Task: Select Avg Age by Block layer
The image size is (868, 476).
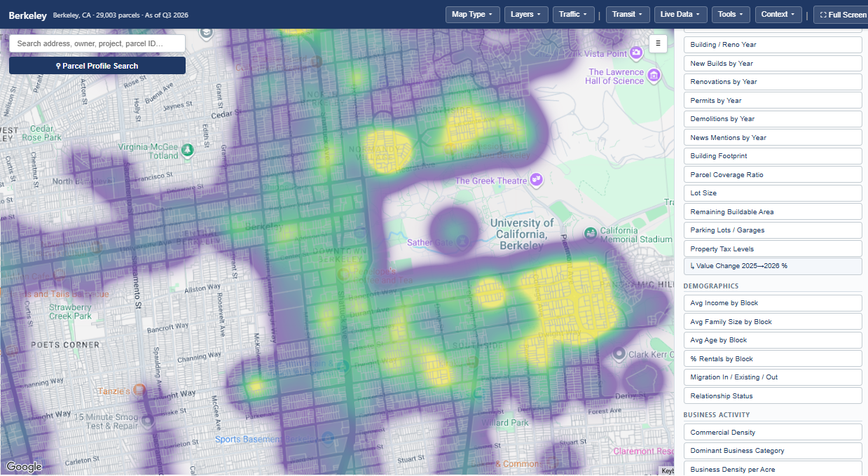Action: pos(773,340)
